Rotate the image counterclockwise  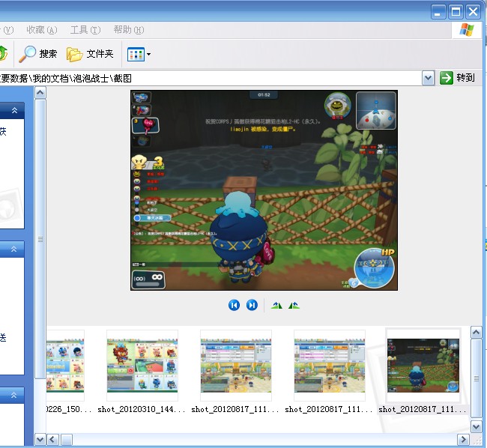[x=294, y=306]
